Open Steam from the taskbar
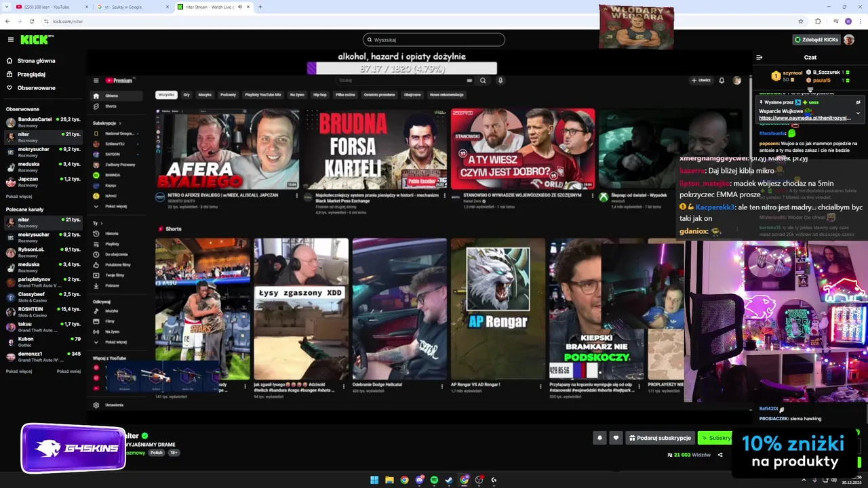The height and width of the screenshot is (488, 868). pos(449,480)
